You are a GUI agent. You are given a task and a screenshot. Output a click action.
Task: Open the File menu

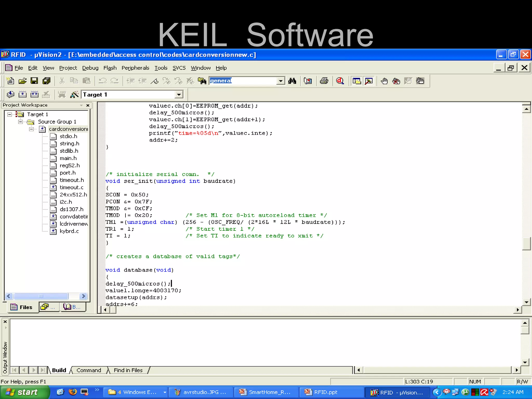click(19, 68)
